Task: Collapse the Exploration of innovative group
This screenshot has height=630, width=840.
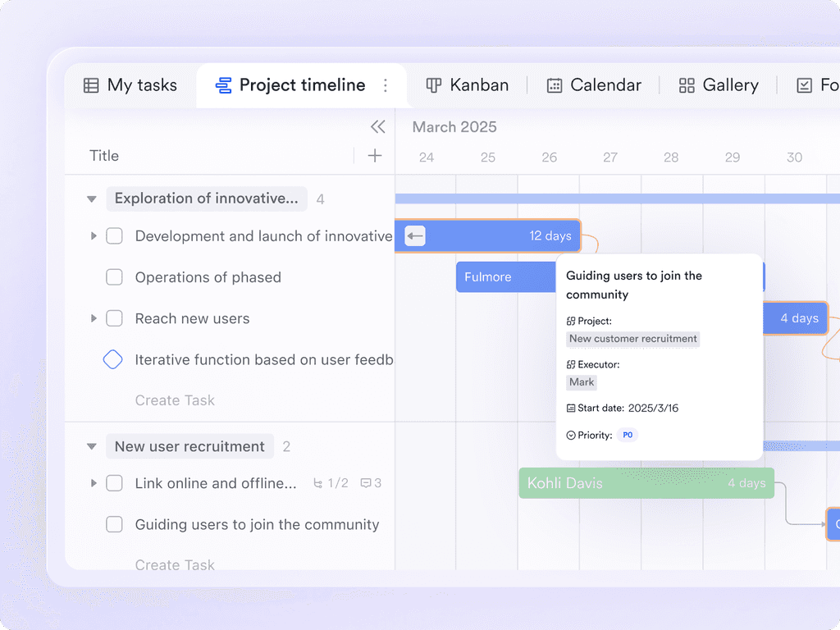Action: [91, 199]
